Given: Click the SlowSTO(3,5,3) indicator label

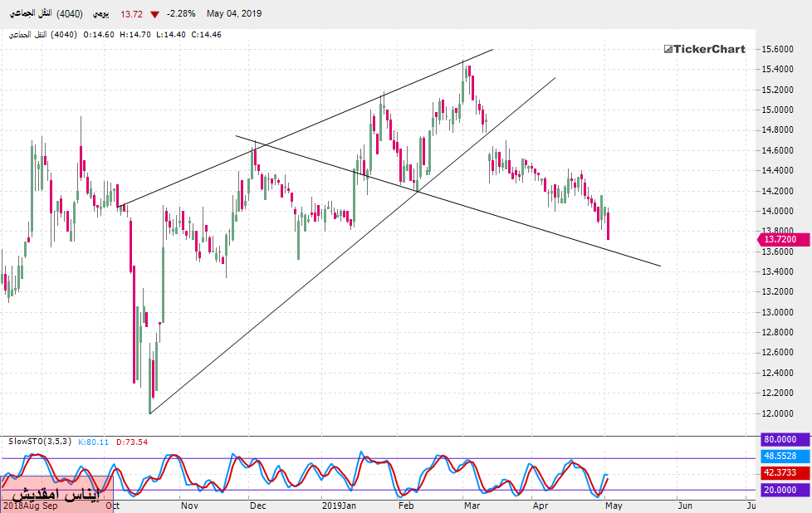Looking at the screenshot, I should [x=38, y=442].
